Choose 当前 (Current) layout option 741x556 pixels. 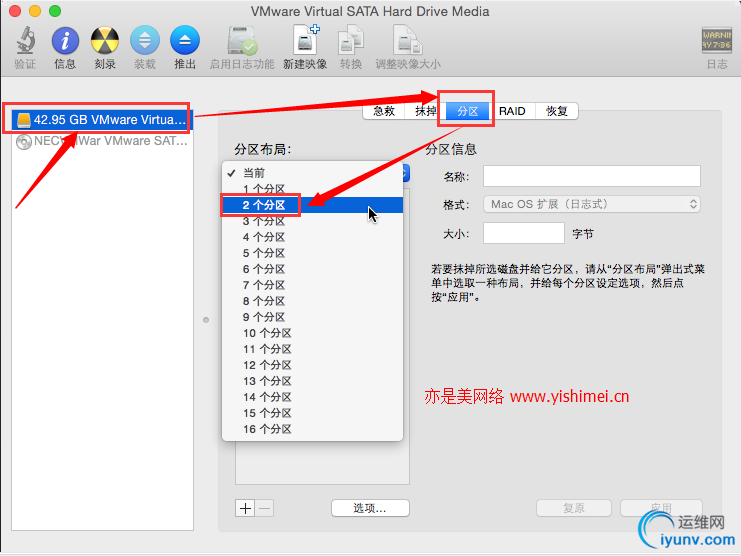(x=312, y=173)
